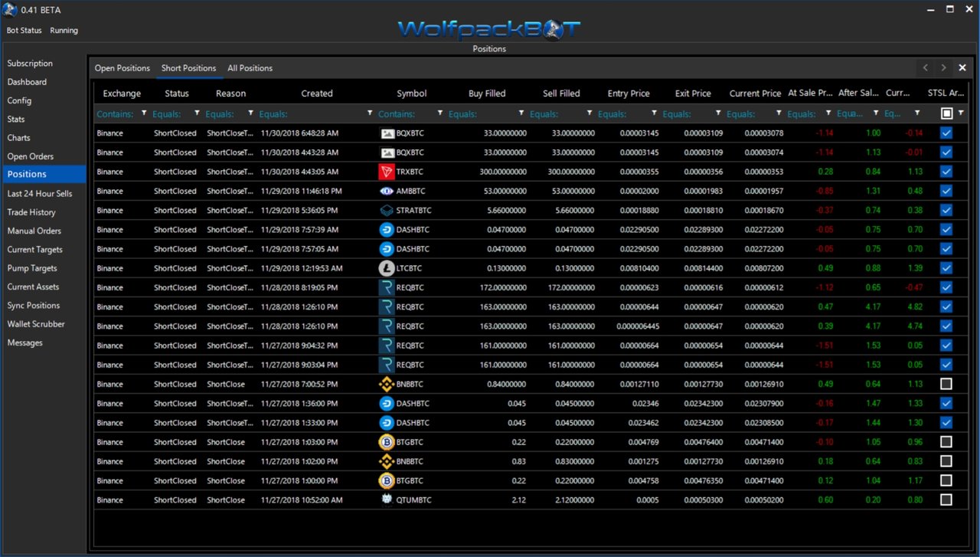The height and width of the screenshot is (557, 980).
Task: Click the DASHBTC icon in 7:57:05 AM row
Action: tap(386, 249)
